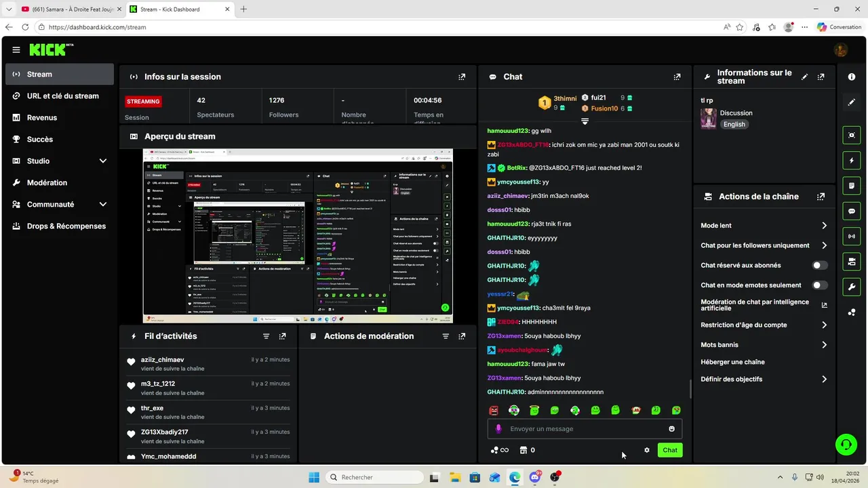This screenshot has width=868, height=488.
Task: Pop out the Actions de modération panel
Action: click(462, 336)
